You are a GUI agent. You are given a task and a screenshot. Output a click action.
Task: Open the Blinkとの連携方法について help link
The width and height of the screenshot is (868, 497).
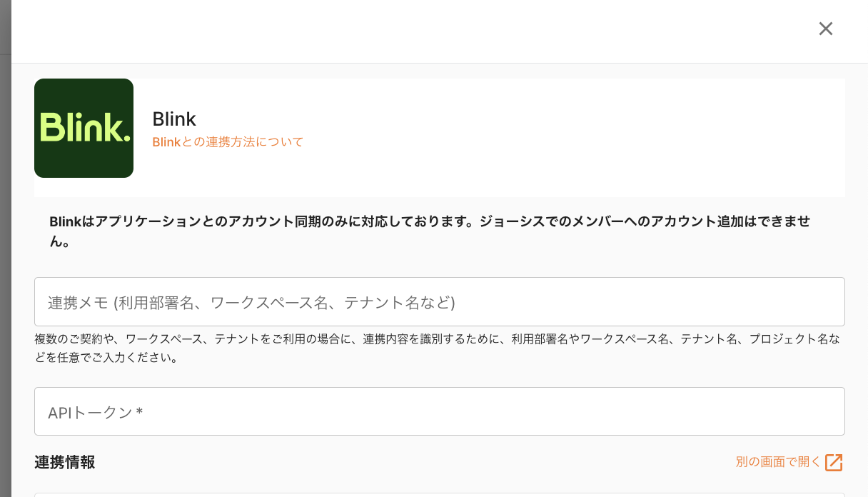pos(228,142)
